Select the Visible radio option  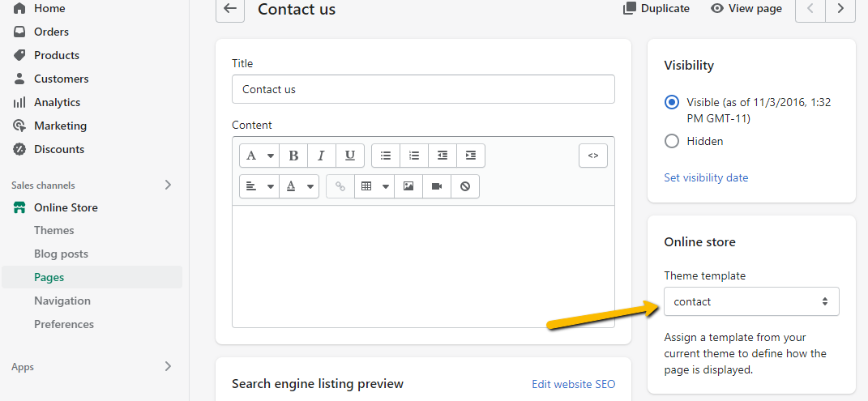pos(671,103)
